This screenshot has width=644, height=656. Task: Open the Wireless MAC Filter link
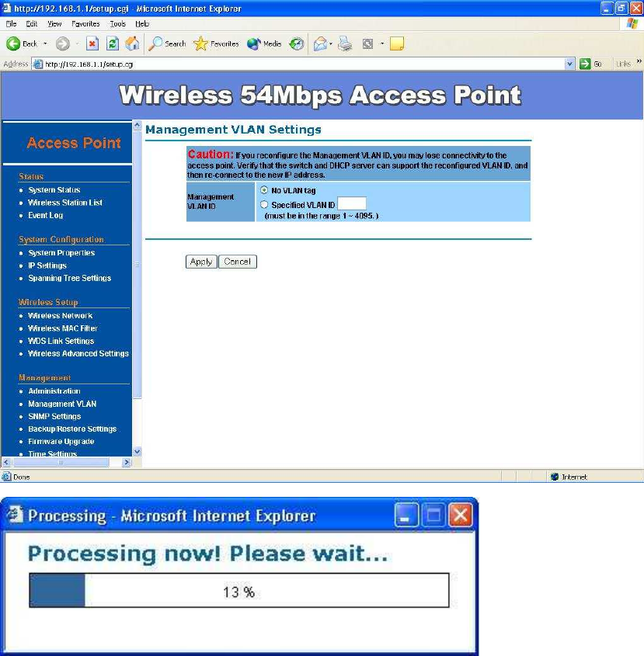click(x=62, y=328)
